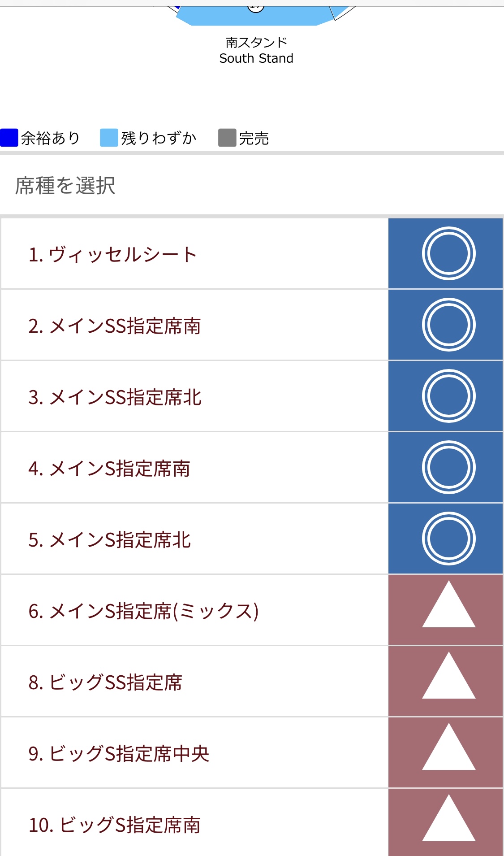504x856 pixels.
Task: Select 6. メインS指定席(ミックス) label
Action: pyautogui.click(x=143, y=611)
